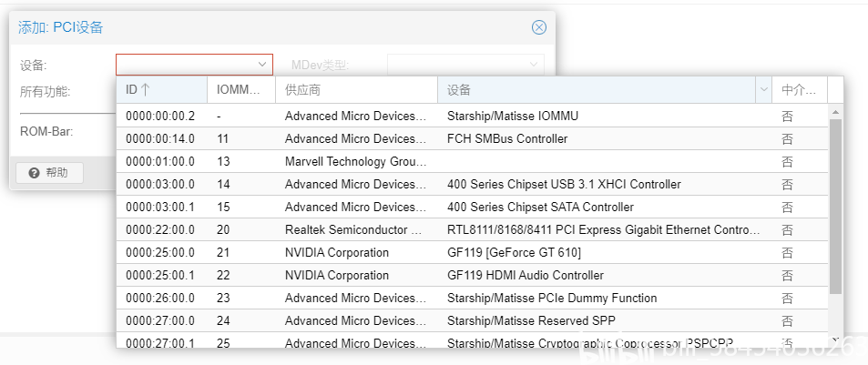Viewport: 868px width, 365px height.
Task: Pick the Starship/Matisse IOMMU device row
Action: [513, 116]
